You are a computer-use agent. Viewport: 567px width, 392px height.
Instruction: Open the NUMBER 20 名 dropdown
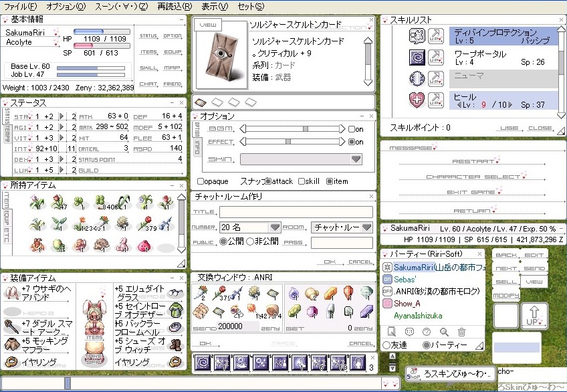point(275,227)
